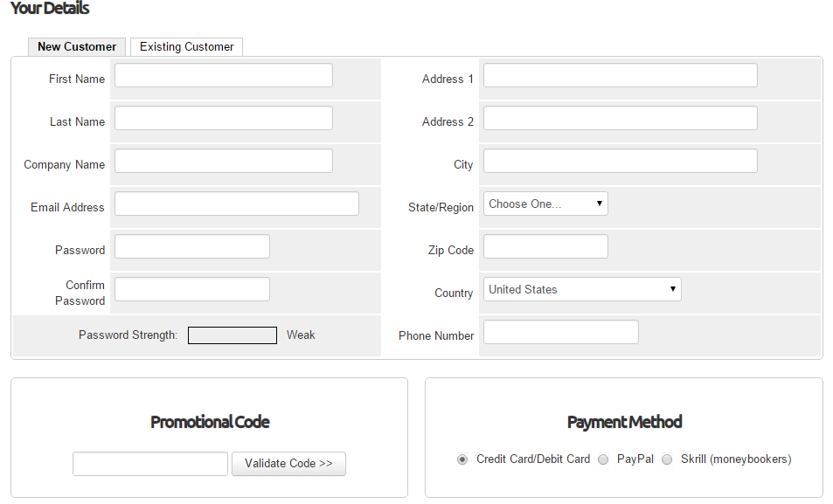
Task: Click the Zip Code input box
Action: 545,246
